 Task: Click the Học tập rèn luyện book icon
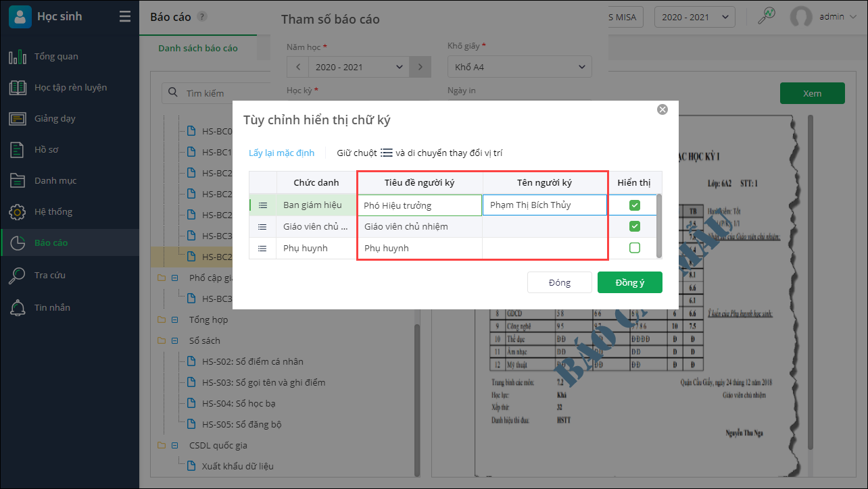pos(18,87)
